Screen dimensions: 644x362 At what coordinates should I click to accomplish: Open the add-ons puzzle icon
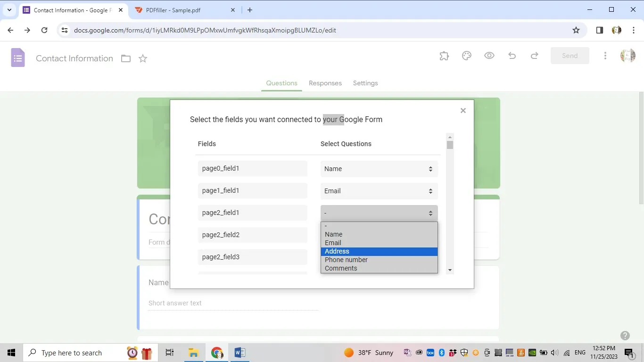coord(444,56)
